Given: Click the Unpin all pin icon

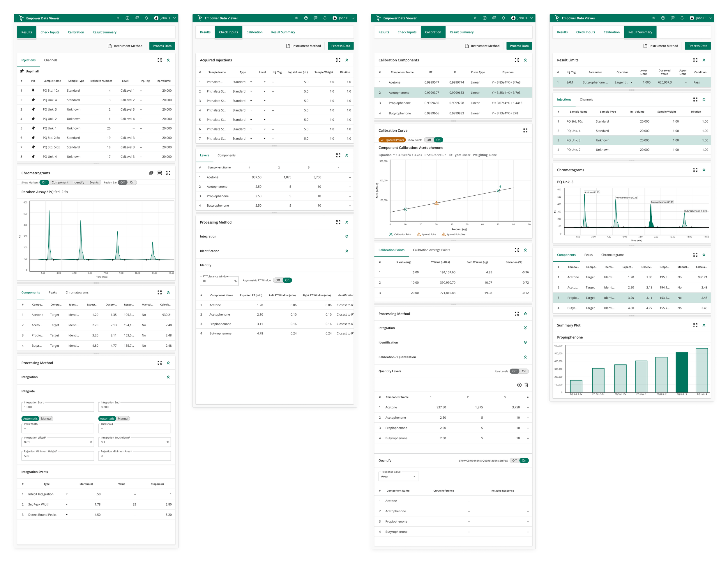Looking at the screenshot, I should (22, 71).
